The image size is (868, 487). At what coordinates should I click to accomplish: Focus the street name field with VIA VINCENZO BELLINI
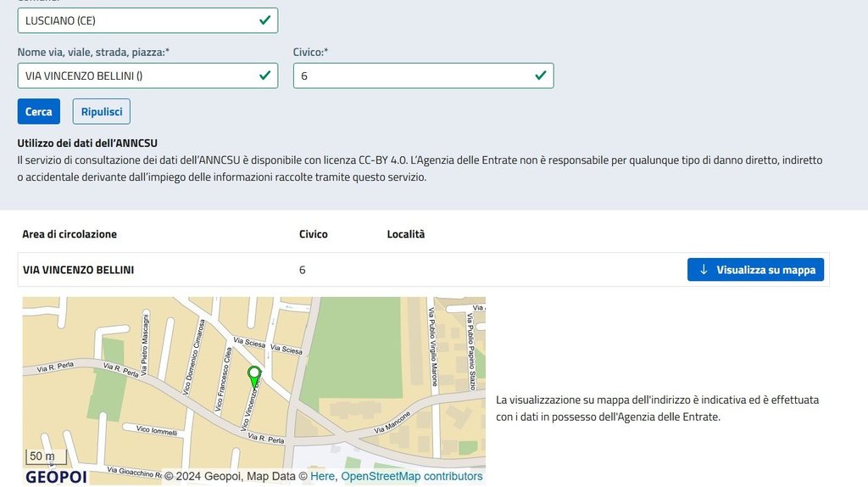[136, 76]
